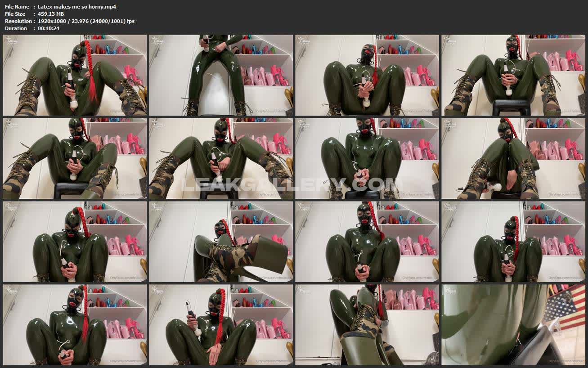Select the fourth thumbnail in the top row
This screenshot has width=588, height=368.
(513, 75)
